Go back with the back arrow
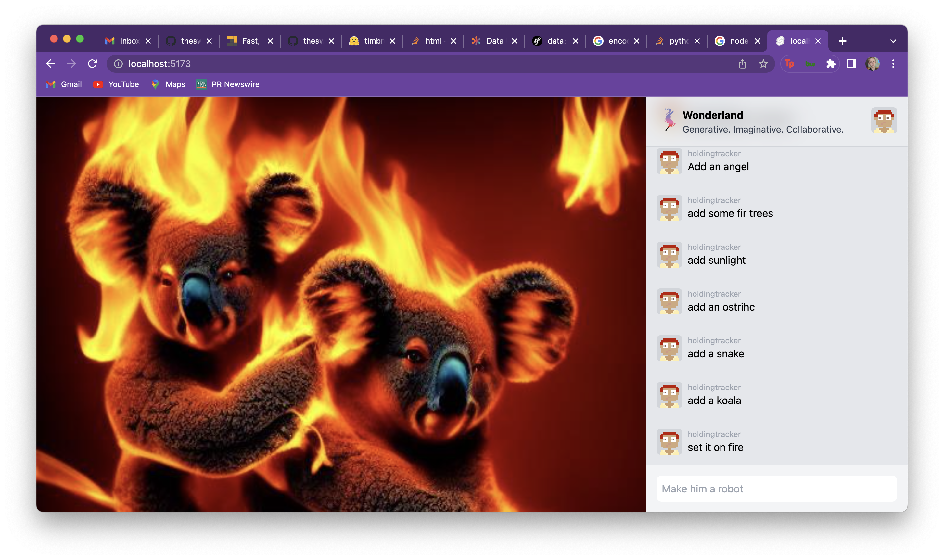 click(51, 64)
